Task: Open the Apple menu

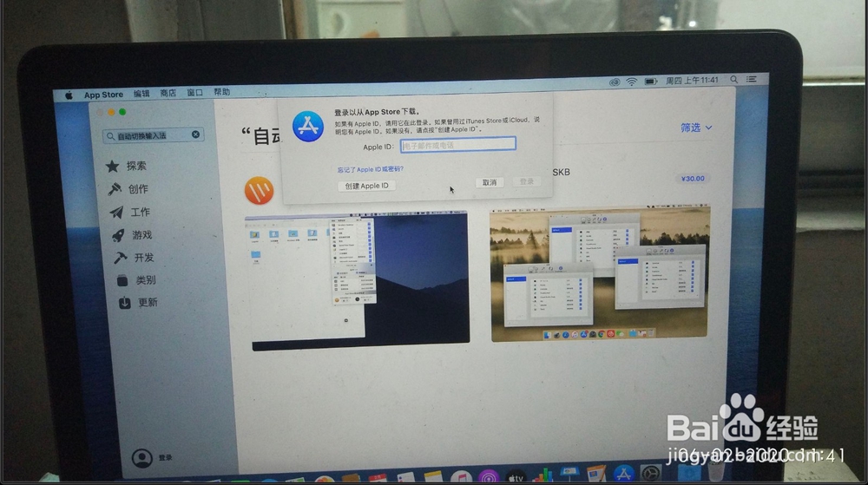Action: 69,95
